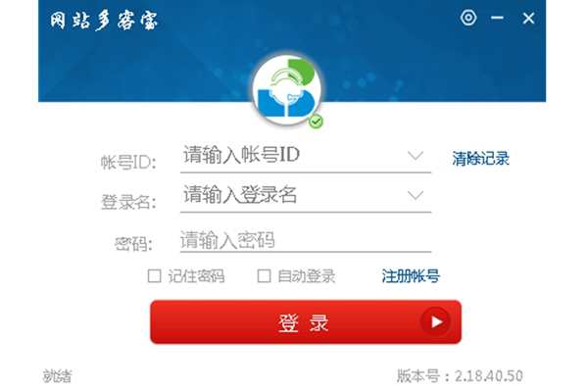Open the 注册帐号 registration link
The width and height of the screenshot is (588, 392).
[411, 276]
